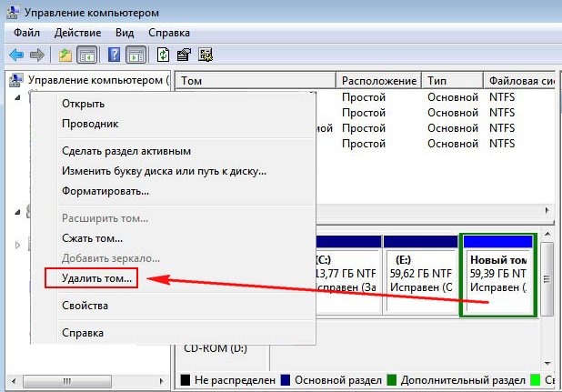The width and height of the screenshot is (562, 392).
Task: Click the Forward arrow toolbar icon
Action: 36,55
